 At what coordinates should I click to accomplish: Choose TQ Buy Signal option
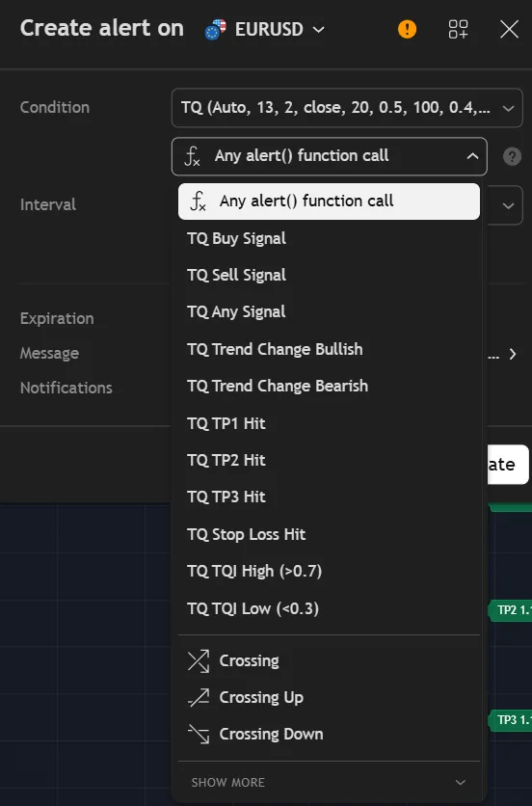click(329, 238)
